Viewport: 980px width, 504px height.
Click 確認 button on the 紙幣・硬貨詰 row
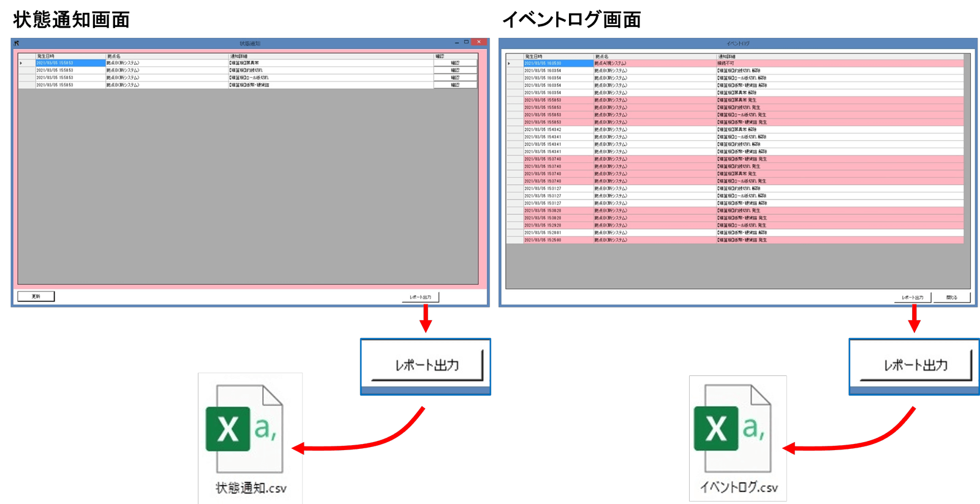(455, 85)
